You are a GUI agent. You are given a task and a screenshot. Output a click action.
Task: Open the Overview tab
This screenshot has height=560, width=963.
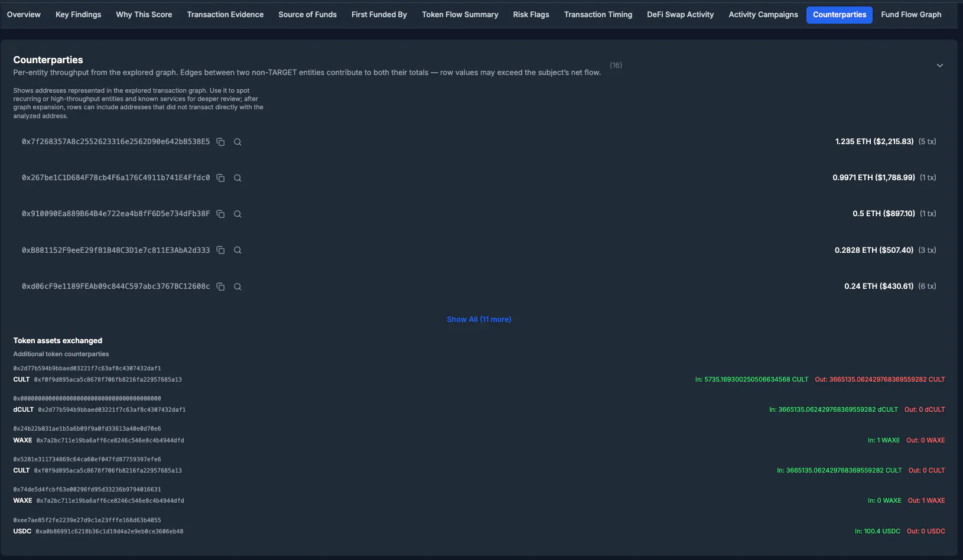(24, 14)
